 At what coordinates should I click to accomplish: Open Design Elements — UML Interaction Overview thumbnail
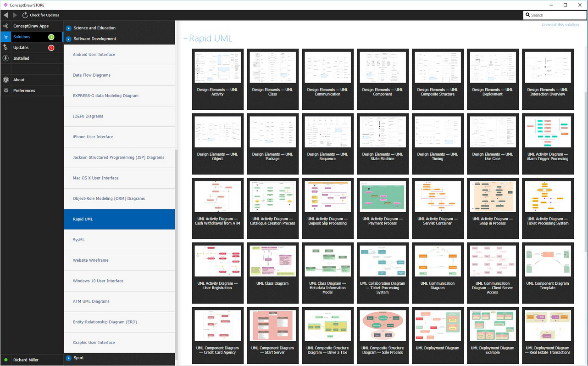pyautogui.click(x=548, y=68)
